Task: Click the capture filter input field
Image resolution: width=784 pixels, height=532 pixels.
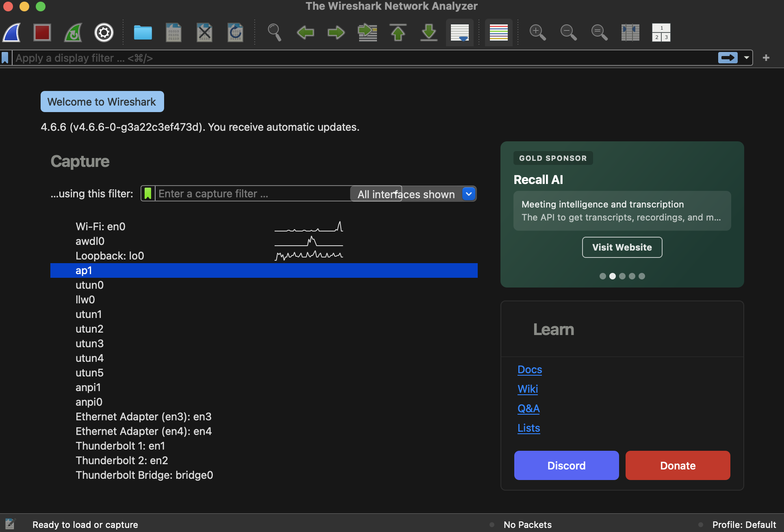Action: click(253, 194)
